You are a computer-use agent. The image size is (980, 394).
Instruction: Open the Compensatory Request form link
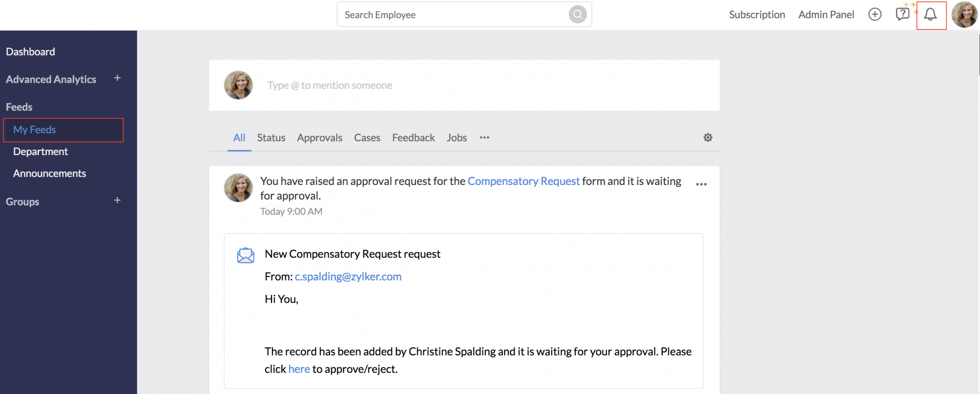[x=523, y=181]
